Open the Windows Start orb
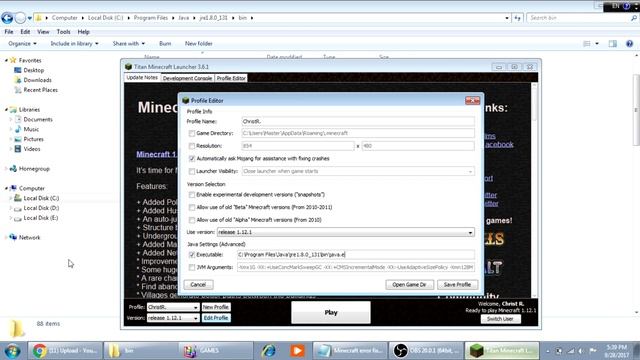 (12, 351)
